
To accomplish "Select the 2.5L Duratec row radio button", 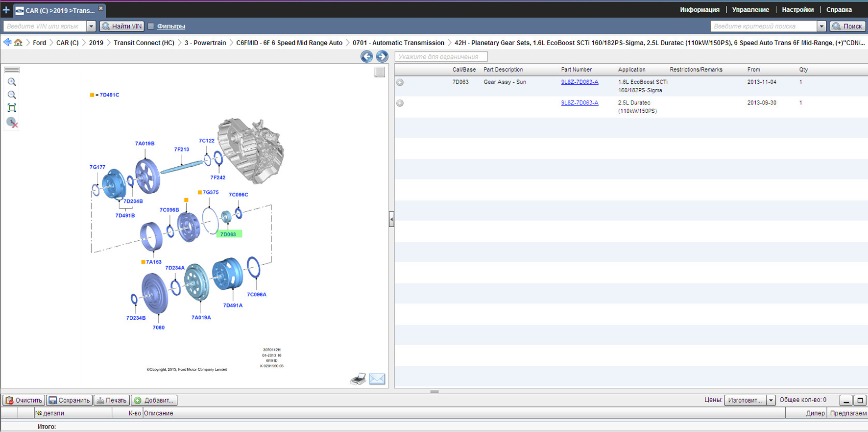I will tap(400, 103).
